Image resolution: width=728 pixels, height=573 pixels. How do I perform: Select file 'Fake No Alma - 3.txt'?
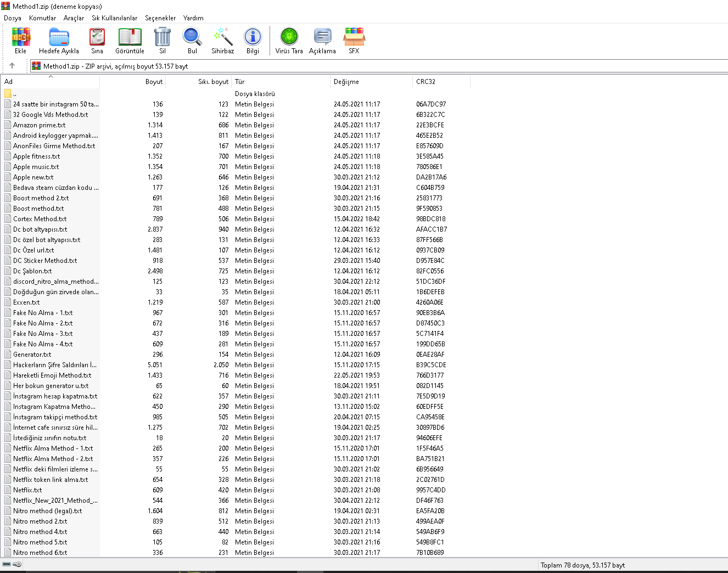(x=43, y=334)
